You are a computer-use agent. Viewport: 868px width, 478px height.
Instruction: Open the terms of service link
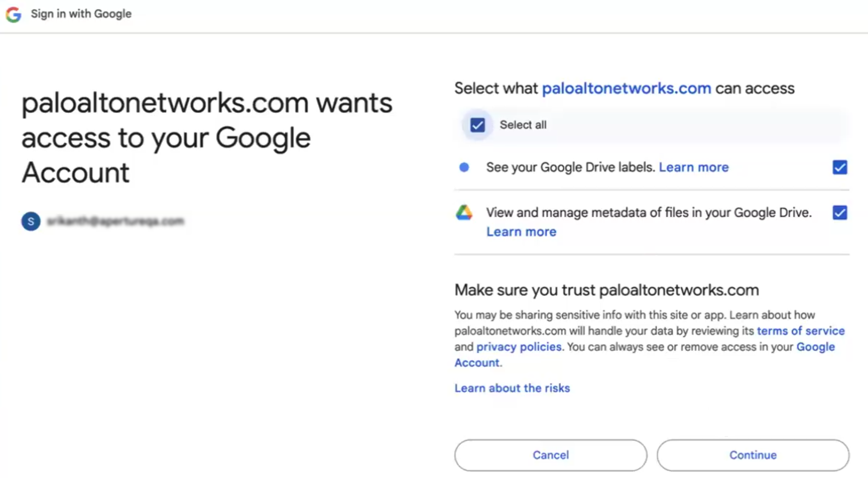pos(800,331)
